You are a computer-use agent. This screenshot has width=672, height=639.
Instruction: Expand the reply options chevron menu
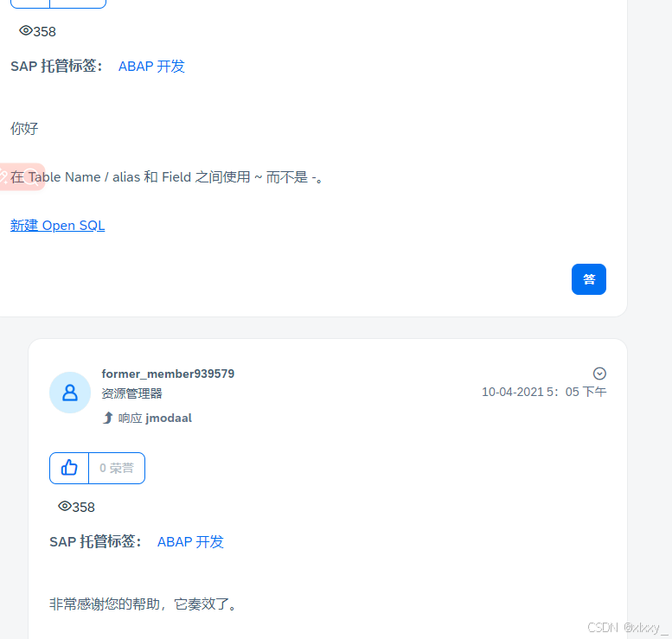click(x=599, y=374)
